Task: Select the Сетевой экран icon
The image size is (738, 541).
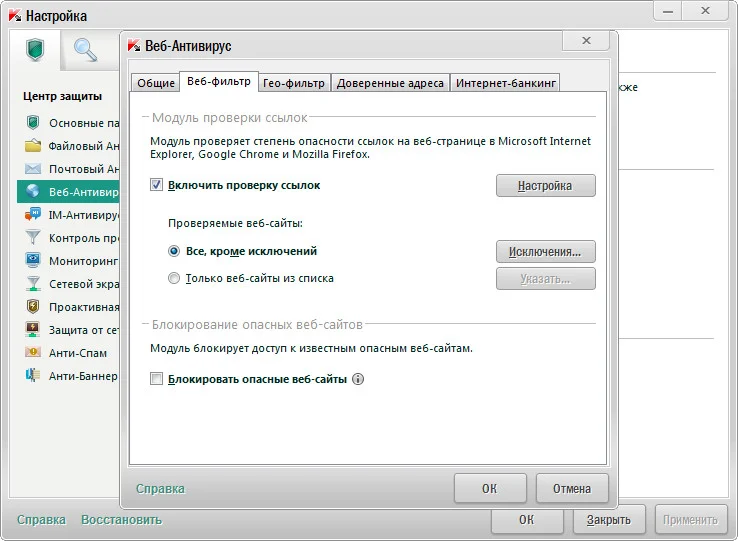Action: click(32, 283)
